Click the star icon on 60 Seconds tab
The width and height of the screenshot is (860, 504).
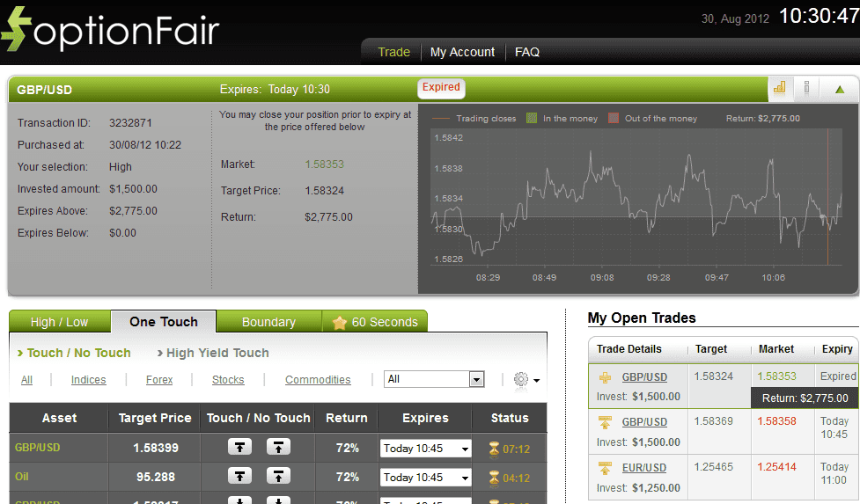(340, 323)
